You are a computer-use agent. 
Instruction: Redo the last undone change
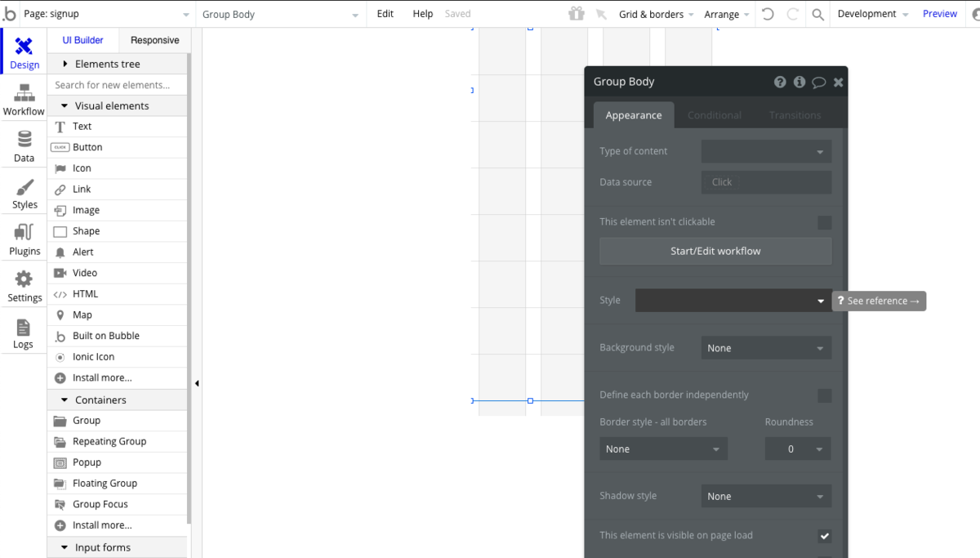point(792,14)
